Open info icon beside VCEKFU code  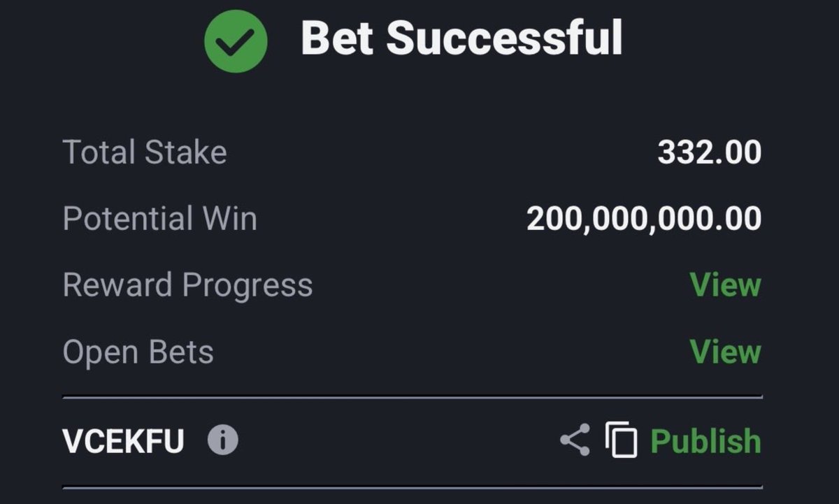223,440
